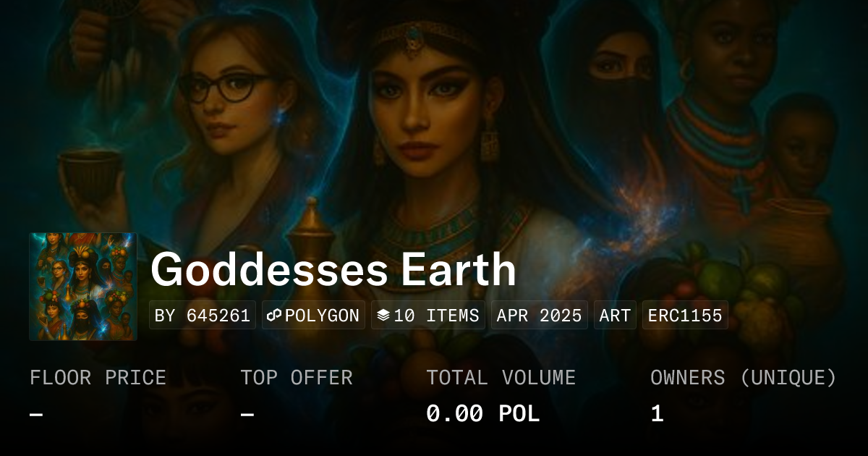Open creator profile BY 645261
The width and height of the screenshot is (868, 456).
[203, 316]
